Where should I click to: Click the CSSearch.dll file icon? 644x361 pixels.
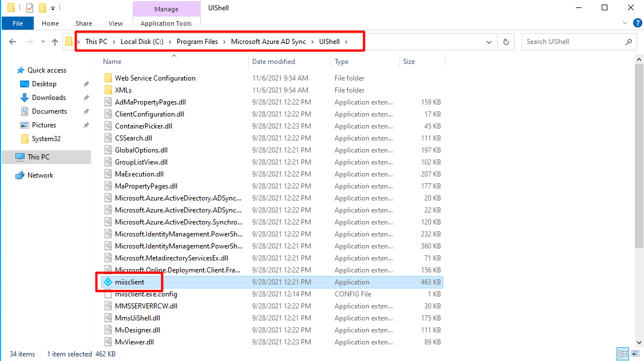point(108,138)
